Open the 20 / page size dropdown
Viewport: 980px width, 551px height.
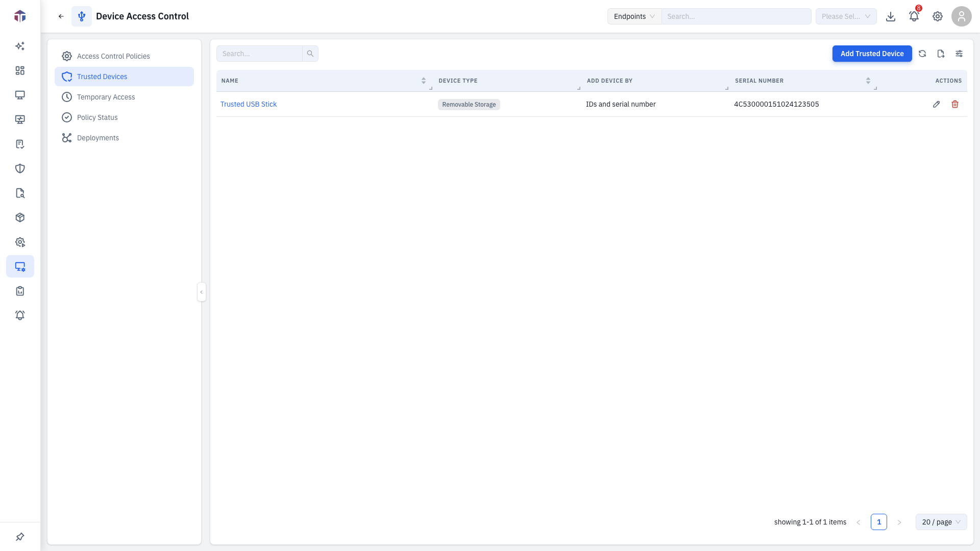click(941, 522)
